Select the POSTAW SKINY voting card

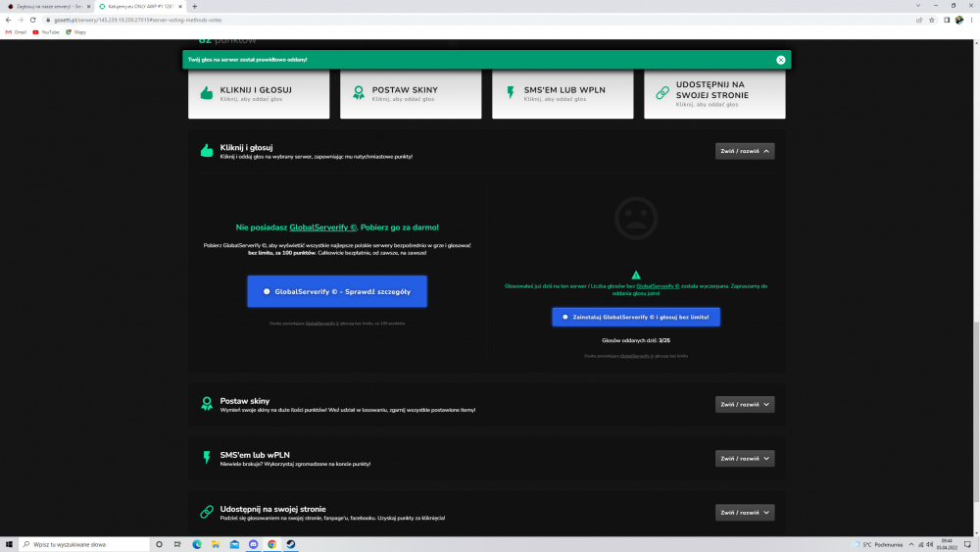(411, 94)
